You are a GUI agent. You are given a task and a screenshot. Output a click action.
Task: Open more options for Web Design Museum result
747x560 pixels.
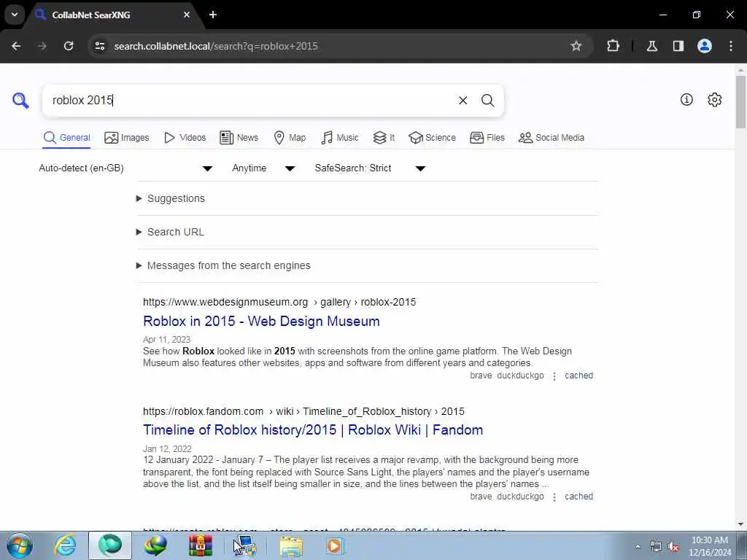(x=554, y=376)
